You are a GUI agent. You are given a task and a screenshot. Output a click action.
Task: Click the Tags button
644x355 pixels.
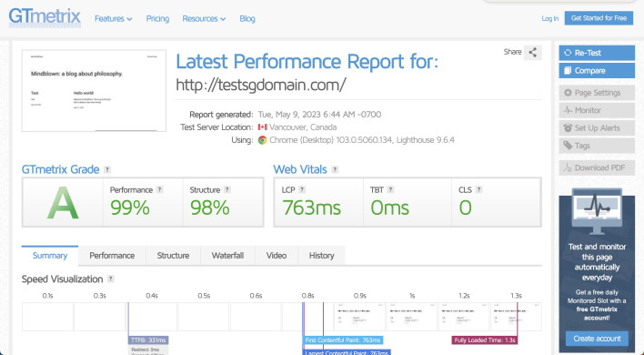[597, 146]
